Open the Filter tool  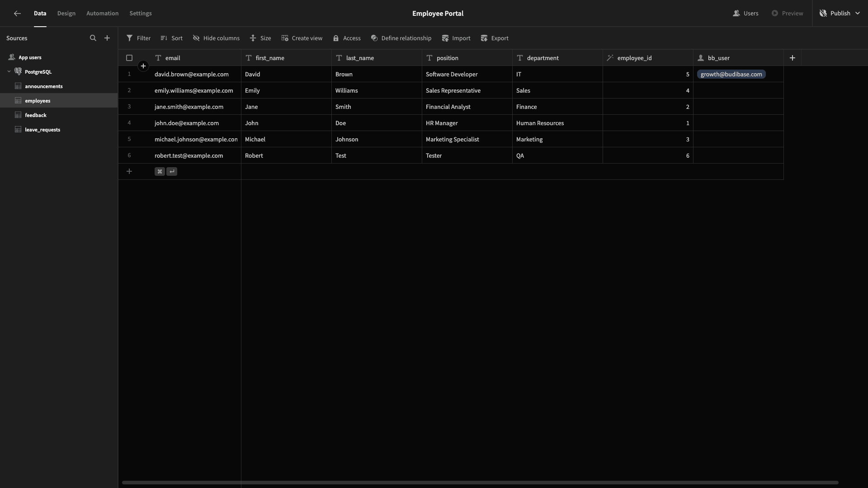click(x=138, y=38)
